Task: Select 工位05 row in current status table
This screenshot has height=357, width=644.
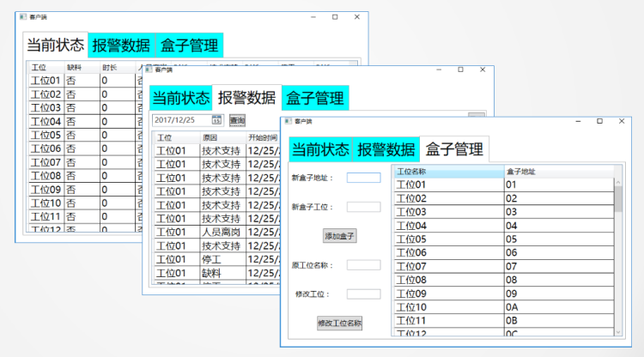Action: [x=83, y=135]
